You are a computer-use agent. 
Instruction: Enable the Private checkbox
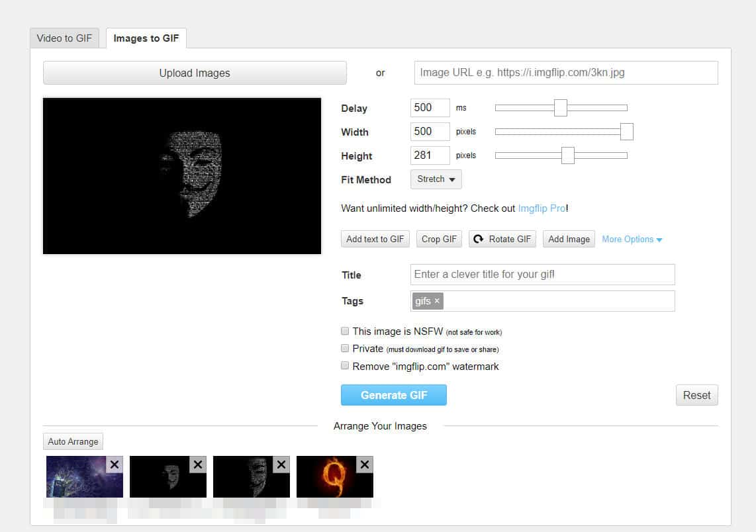tap(345, 349)
